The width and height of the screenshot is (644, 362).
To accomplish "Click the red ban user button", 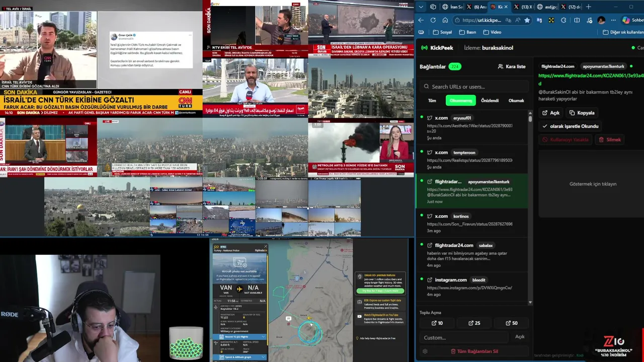I will click(565, 140).
